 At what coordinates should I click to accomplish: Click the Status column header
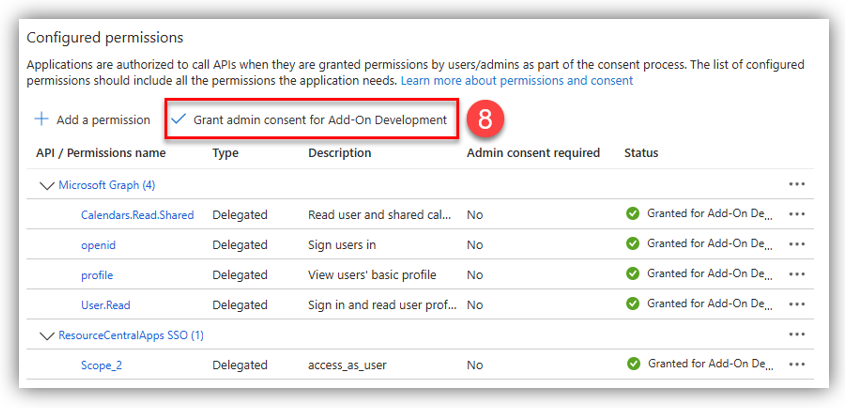tap(641, 153)
